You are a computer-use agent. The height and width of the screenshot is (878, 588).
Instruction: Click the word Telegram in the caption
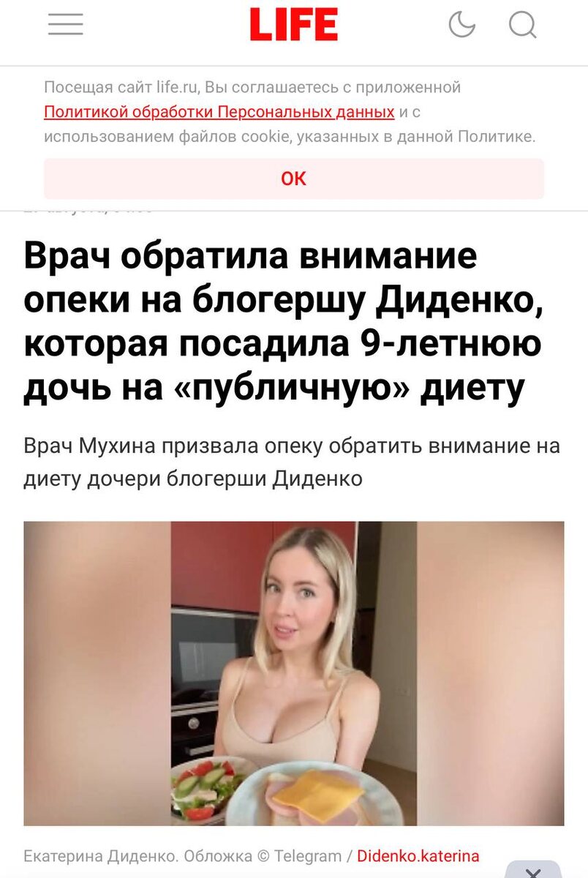click(311, 856)
